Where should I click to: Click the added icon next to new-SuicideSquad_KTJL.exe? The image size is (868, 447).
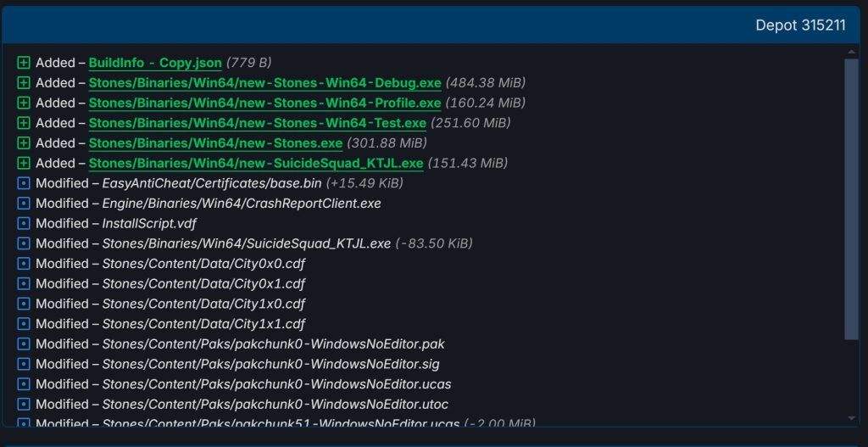coord(24,163)
